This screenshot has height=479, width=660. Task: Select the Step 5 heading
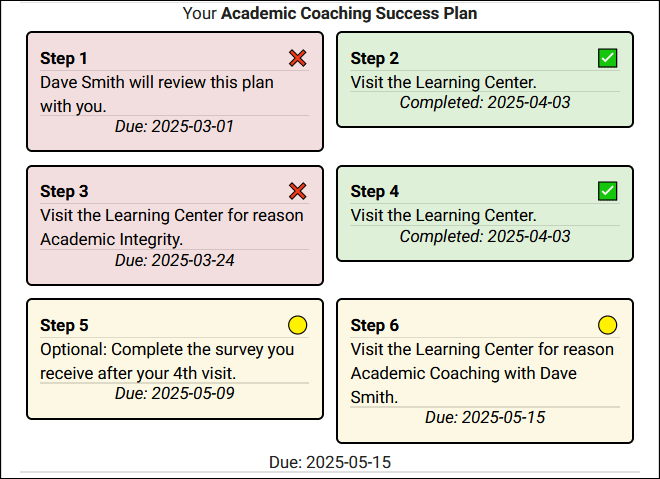64,325
